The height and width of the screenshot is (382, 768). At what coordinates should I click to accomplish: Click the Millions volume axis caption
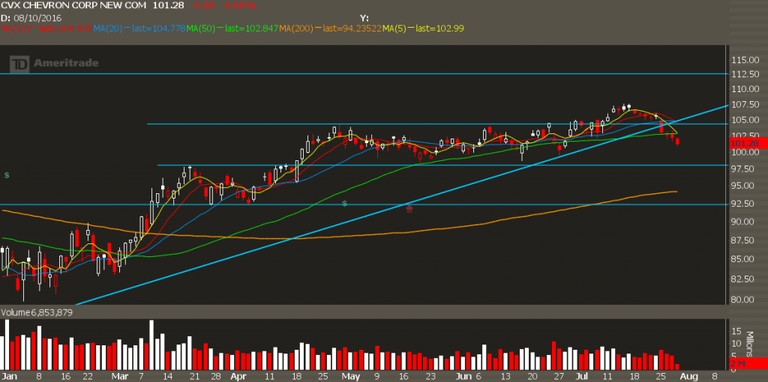749,344
